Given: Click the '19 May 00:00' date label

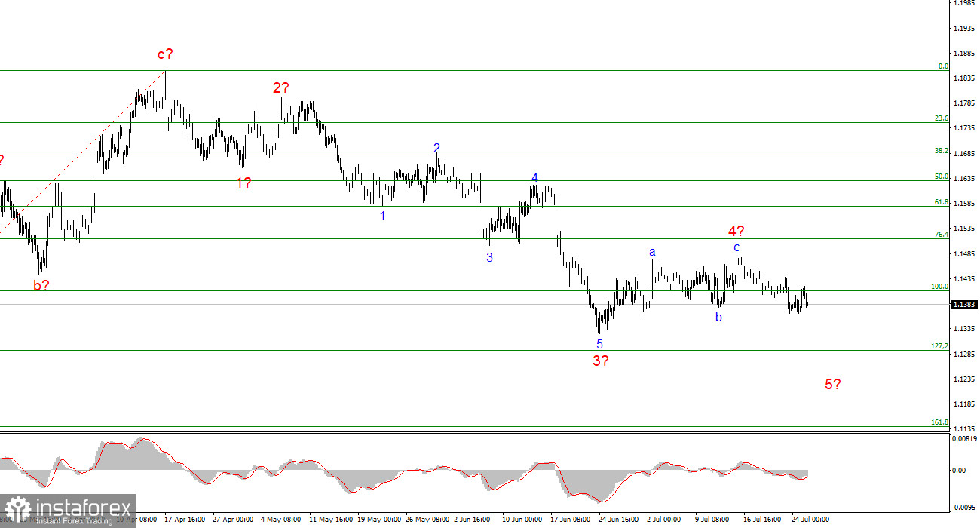Looking at the screenshot, I should (x=379, y=520).
